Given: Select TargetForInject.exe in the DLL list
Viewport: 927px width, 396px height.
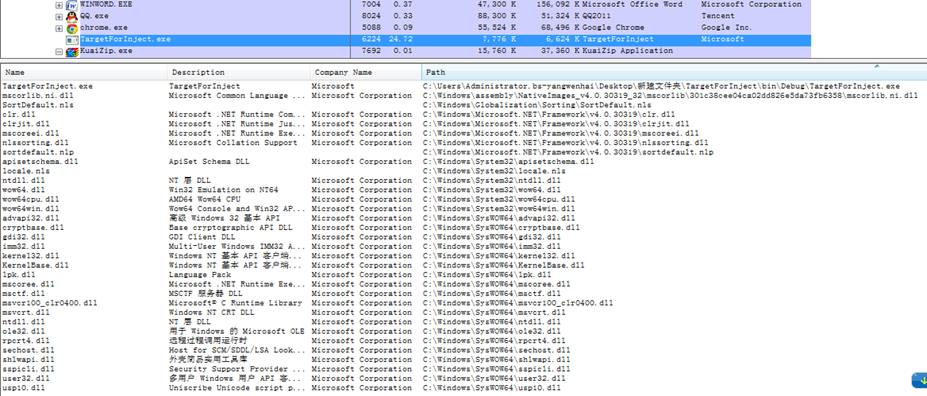Looking at the screenshot, I should point(47,86).
